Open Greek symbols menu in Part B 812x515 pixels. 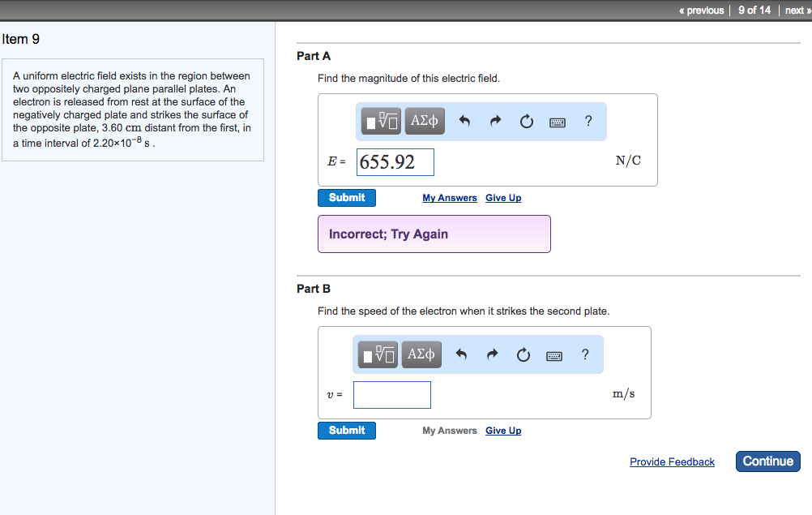pos(421,354)
